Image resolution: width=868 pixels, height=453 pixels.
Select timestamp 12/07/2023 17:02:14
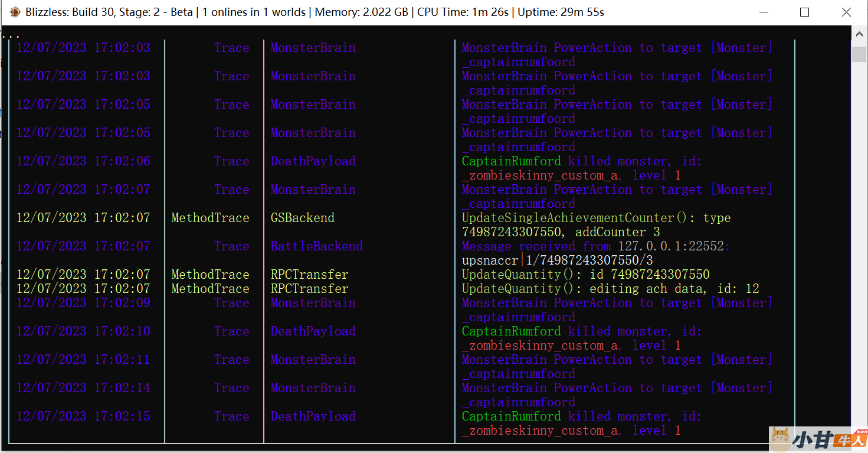(x=83, y=387)
